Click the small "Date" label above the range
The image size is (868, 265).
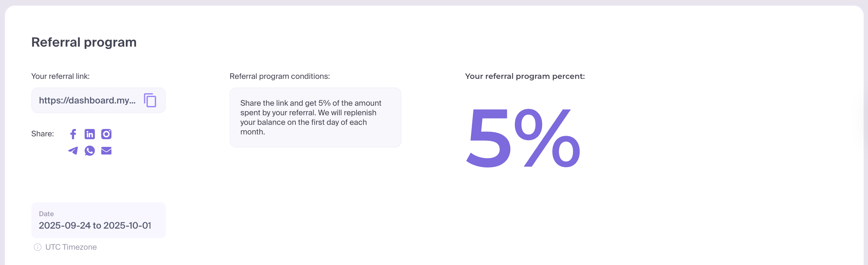point(46,214)
